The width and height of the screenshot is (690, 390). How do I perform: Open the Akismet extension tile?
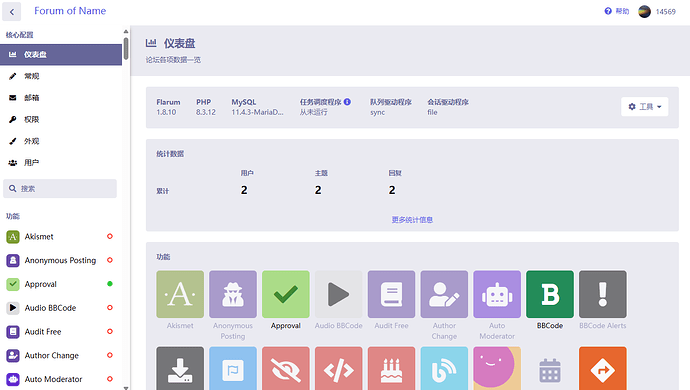180,294
